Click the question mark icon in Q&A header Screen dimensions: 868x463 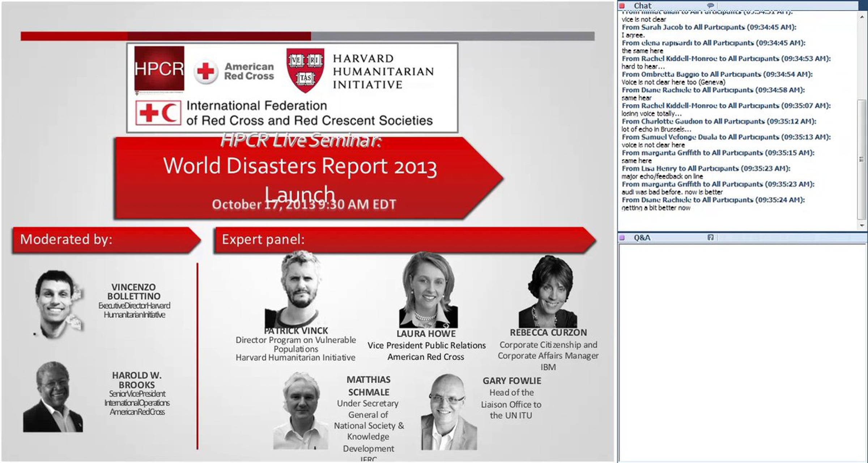pyautogui.click(x=710, y=237)
